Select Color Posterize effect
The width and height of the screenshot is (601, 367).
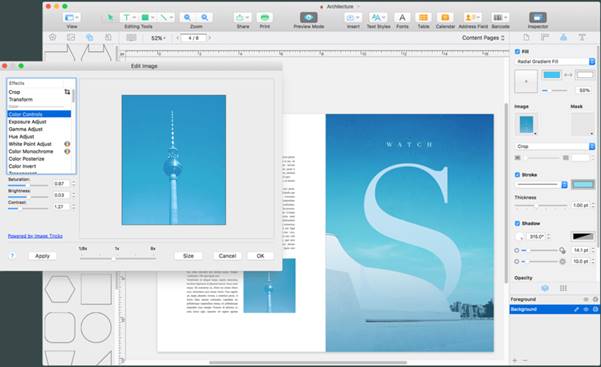(x=39, y=159)
